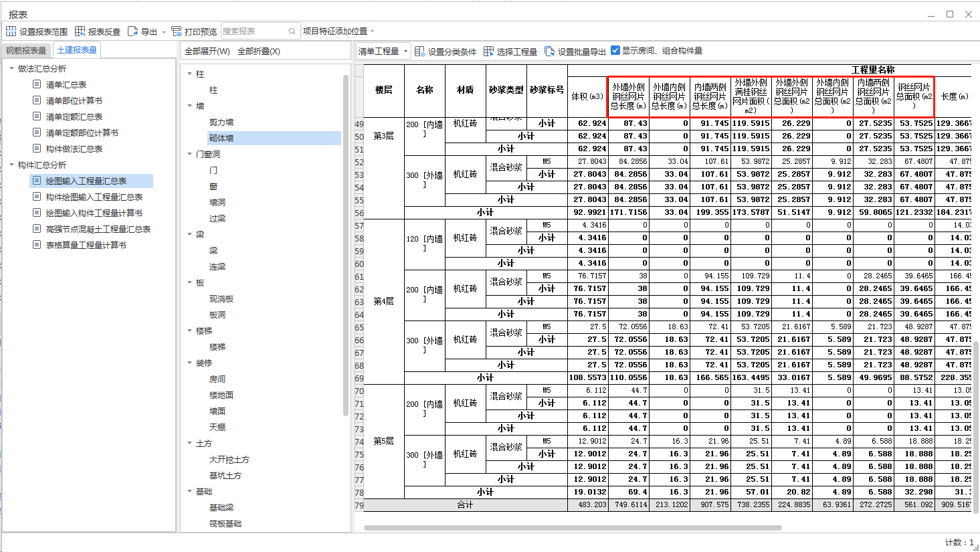This screenshot has width=980, height=552.
Task: Click the icon beside 清单定额部位计算书
Action: [37, 132]
